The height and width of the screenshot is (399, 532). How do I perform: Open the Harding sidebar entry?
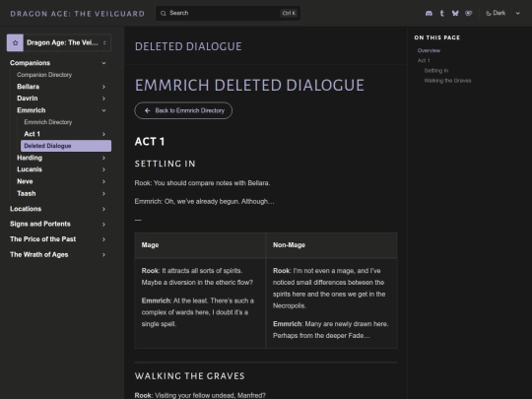(x=30, y=158)
